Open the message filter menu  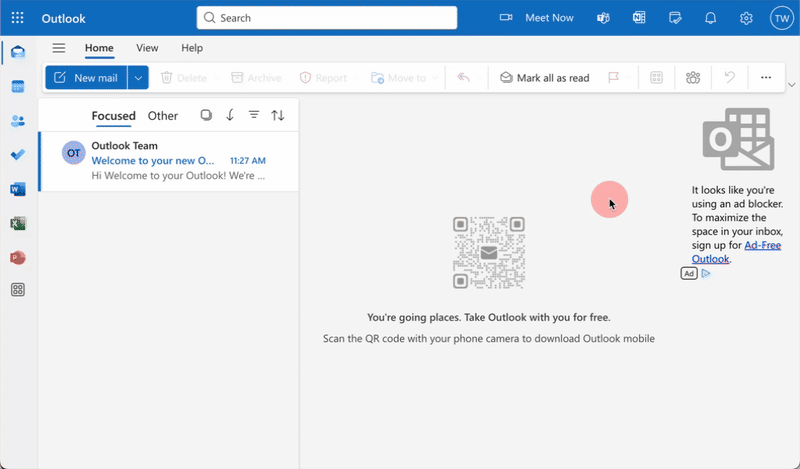254,115
